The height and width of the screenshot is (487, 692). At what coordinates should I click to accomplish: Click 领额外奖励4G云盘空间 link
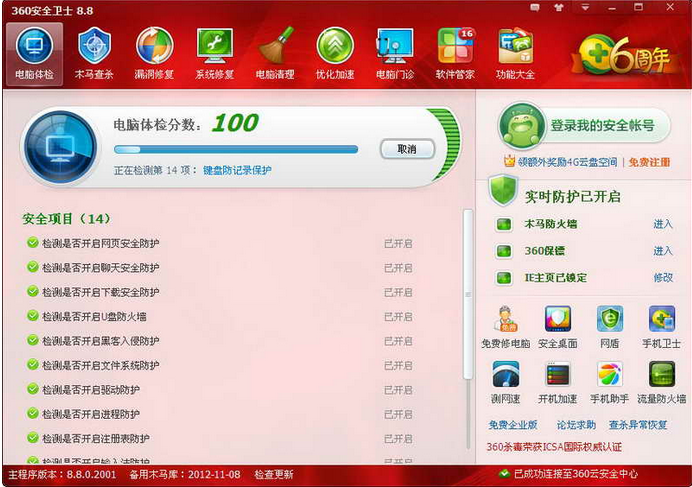(x=568, y=162)
